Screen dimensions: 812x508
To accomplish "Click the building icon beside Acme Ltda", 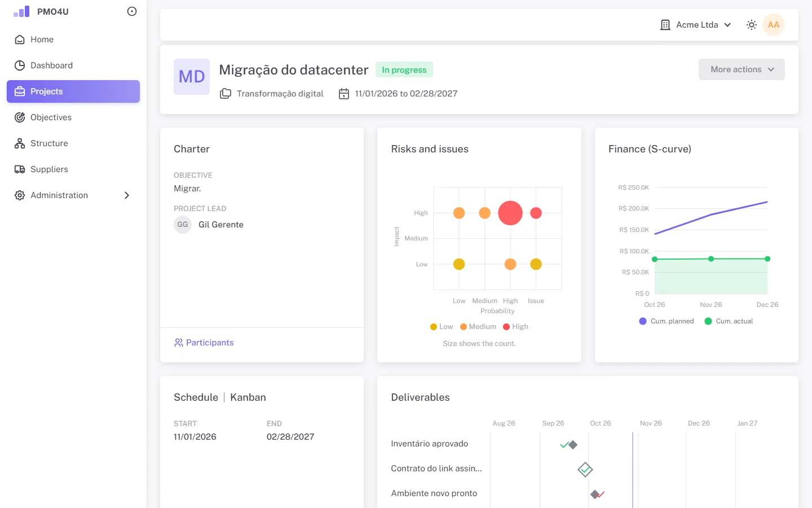I will click(665, 25).
